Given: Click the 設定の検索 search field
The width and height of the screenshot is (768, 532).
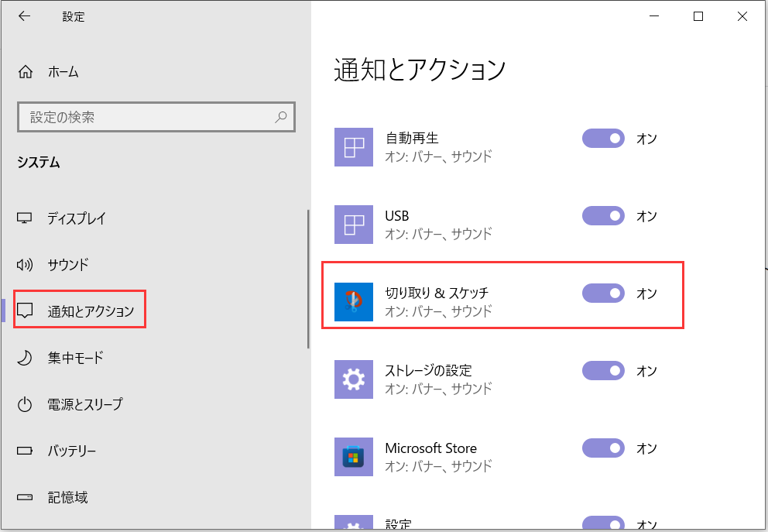Looking at the screenshot, I should point(147,118).
